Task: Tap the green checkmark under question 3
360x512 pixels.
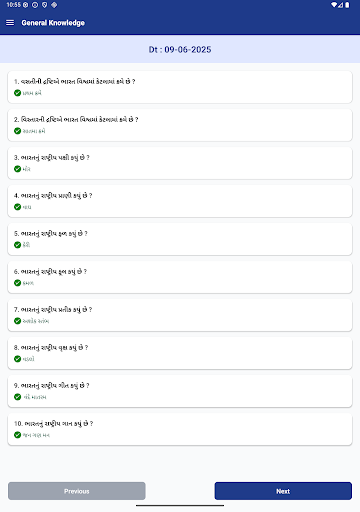Action: pyautogui.click(x=18, y=169)
